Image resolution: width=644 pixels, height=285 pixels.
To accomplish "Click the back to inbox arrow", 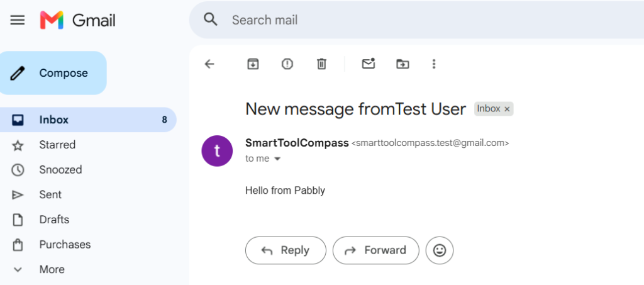I will tap(209, 64).
